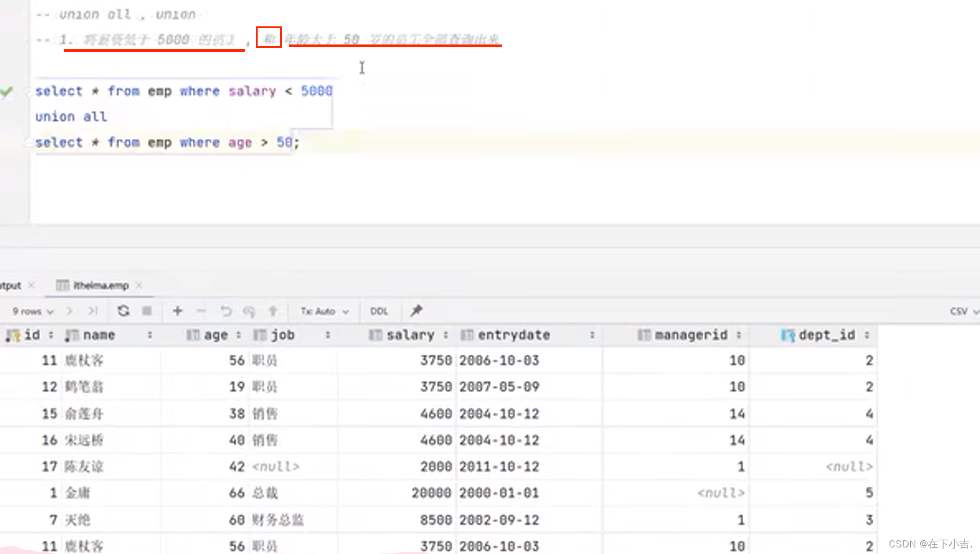This screenshot has height=554, width=980.
Task: Open the Tx: Auto transaction dropdown
Action: tap(325, 311)
